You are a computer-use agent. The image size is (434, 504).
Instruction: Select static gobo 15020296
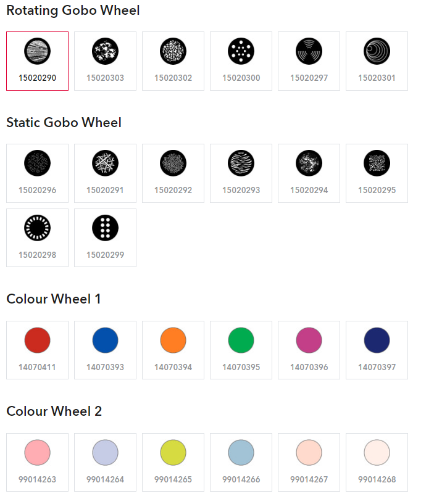[x=37, y=173]
